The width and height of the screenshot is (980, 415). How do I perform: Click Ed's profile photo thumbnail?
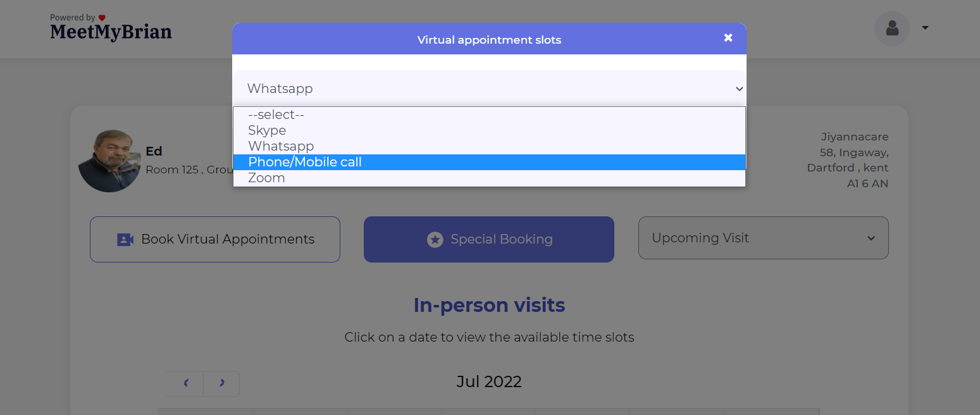[x=109, y=161]
